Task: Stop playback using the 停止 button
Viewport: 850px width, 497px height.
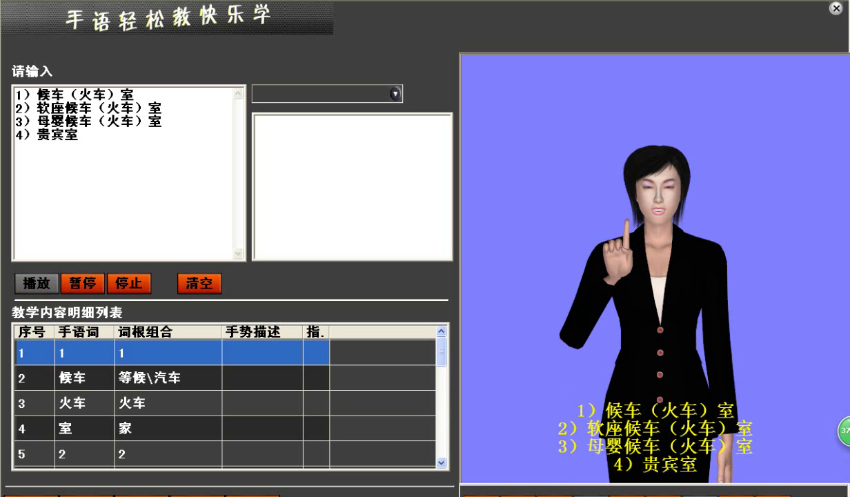Action: click(x=129, y=283)
